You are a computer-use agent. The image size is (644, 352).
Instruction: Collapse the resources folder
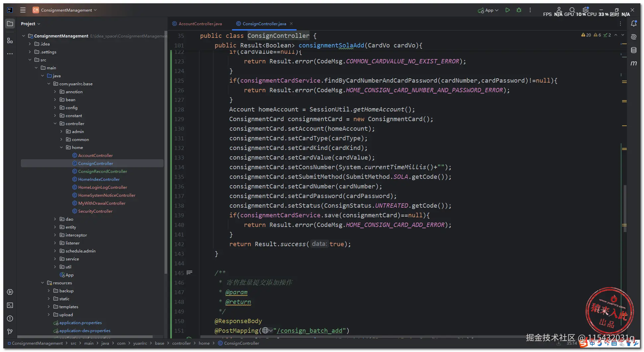(x=42, y=283)
